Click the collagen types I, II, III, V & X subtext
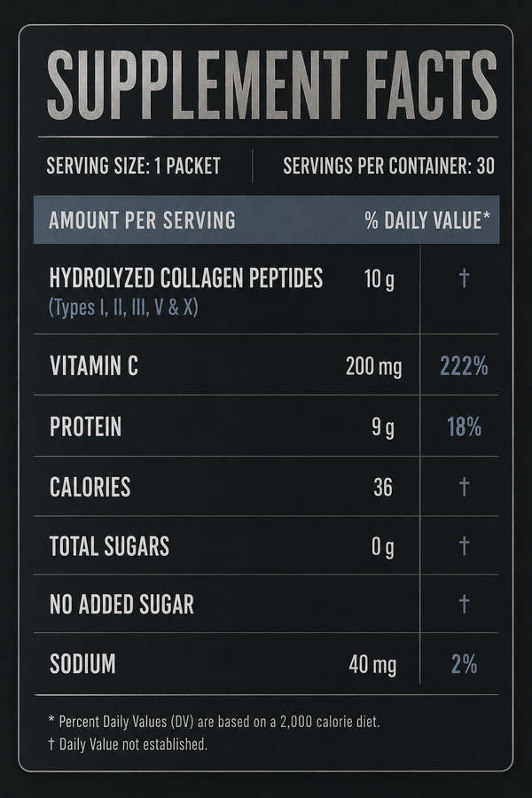The height and width of the screenshot is (798, 532). [x=123, y=308]
